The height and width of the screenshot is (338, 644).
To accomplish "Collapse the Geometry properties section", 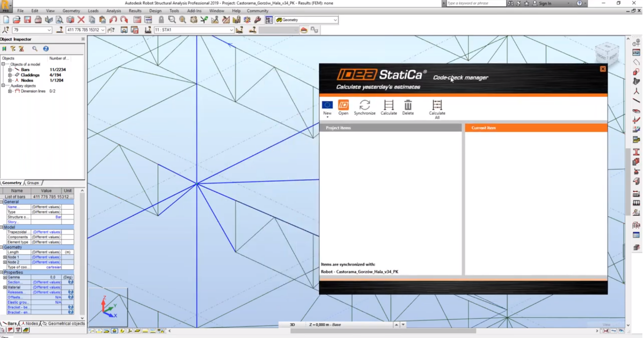I will pos(2,247).
